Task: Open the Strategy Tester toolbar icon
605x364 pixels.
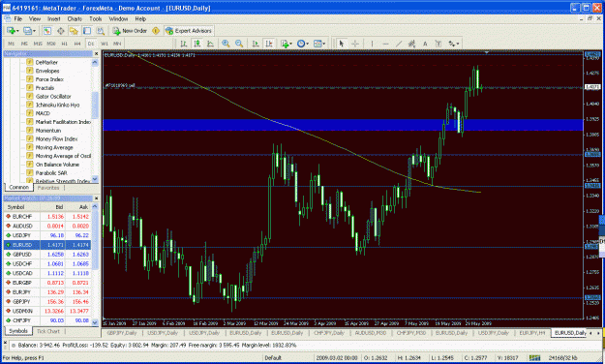Action: (x=101, y=31)
